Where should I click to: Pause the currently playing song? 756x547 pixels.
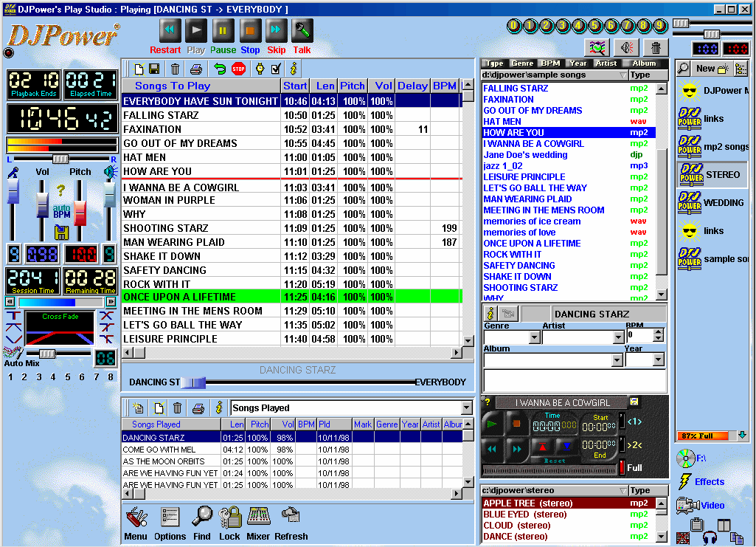223,30
